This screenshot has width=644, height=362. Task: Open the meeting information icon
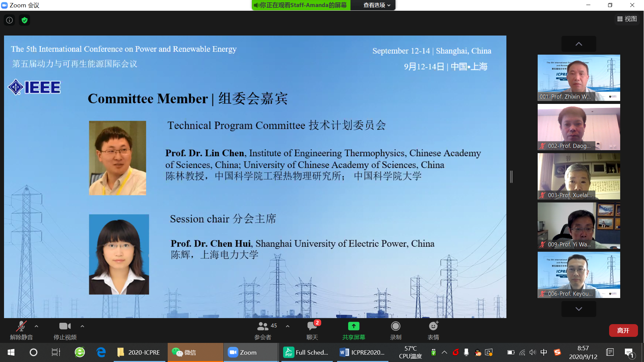(x=9, y=20)
